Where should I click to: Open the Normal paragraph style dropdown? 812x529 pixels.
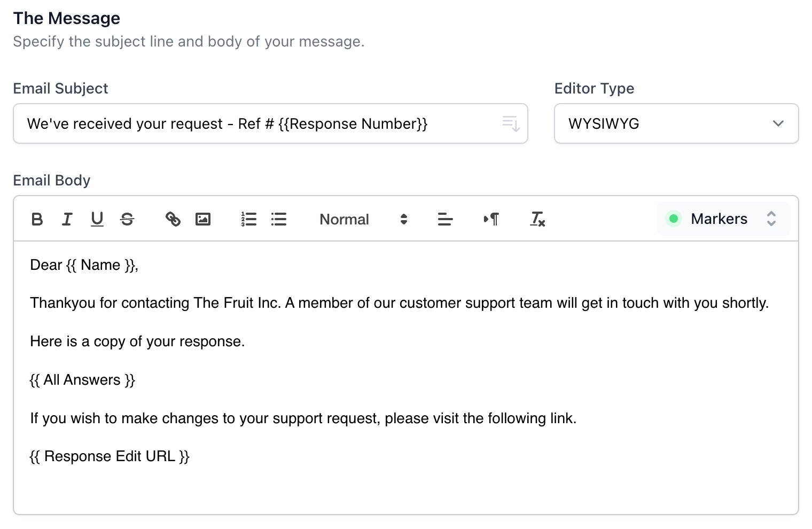[344, 219]
